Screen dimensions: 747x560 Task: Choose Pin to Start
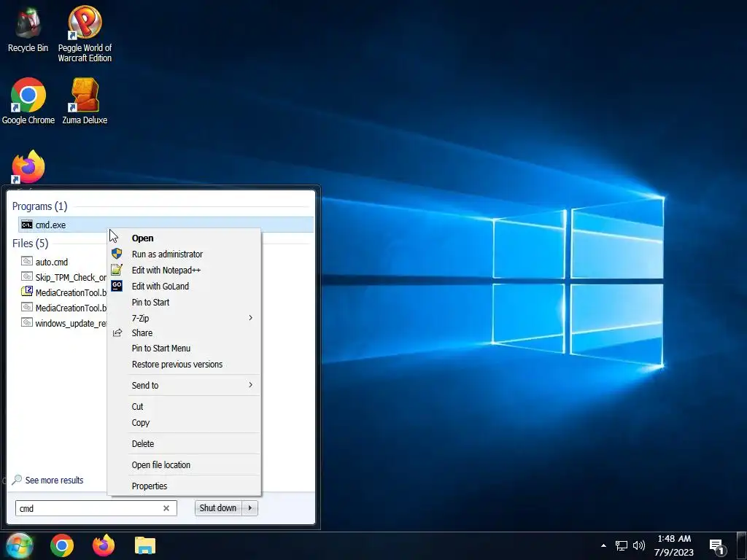[185, 303]
